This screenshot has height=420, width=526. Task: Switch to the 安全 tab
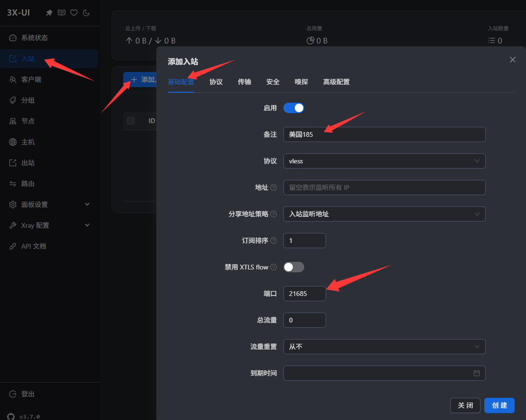coord(273,82)
